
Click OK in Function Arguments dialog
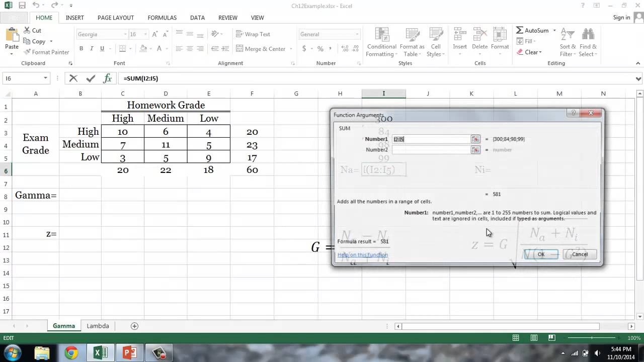click(541, 254)
